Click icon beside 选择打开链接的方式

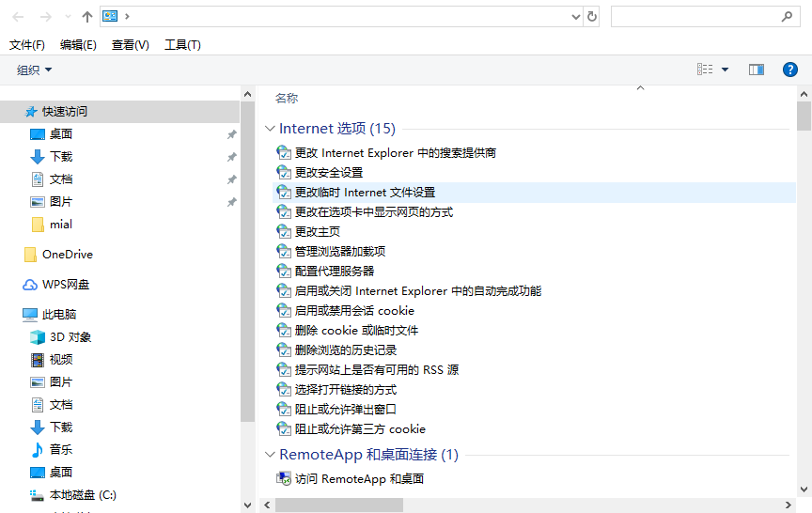(x=284, y=389)
